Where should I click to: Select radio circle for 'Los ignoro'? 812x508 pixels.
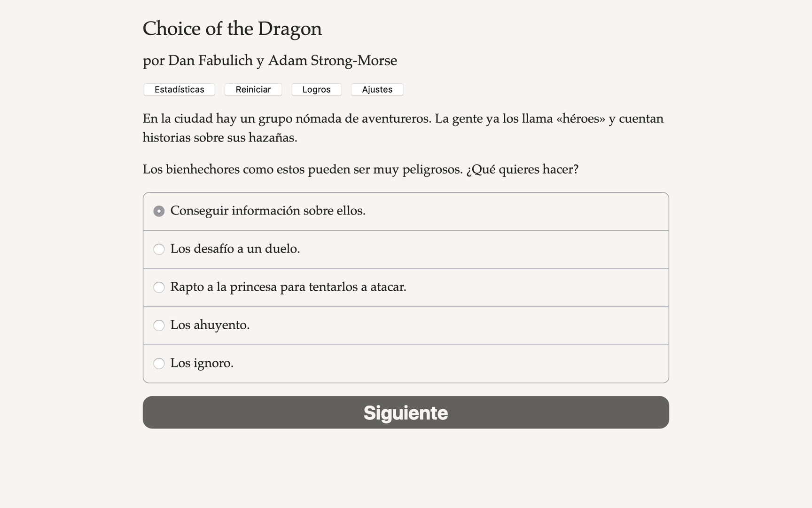(159, 364)
